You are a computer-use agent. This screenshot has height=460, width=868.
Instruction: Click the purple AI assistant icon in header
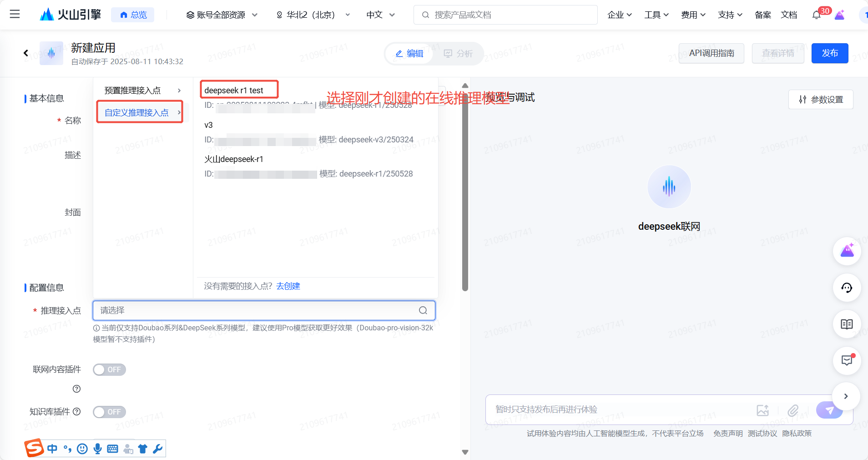840,15
